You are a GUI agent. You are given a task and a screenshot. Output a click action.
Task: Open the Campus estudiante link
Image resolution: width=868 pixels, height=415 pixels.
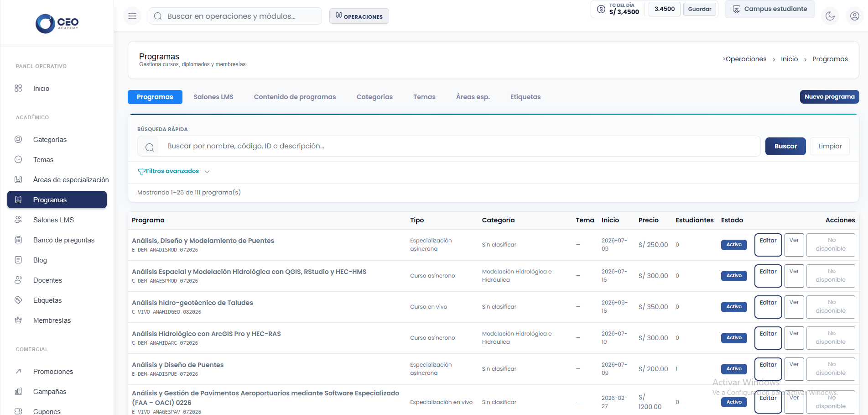pyautogui.click(x=770, y=9)
